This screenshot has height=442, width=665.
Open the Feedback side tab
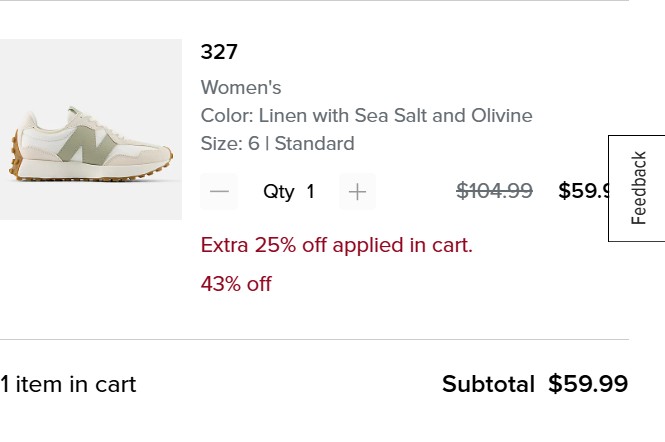click(638, 188)
